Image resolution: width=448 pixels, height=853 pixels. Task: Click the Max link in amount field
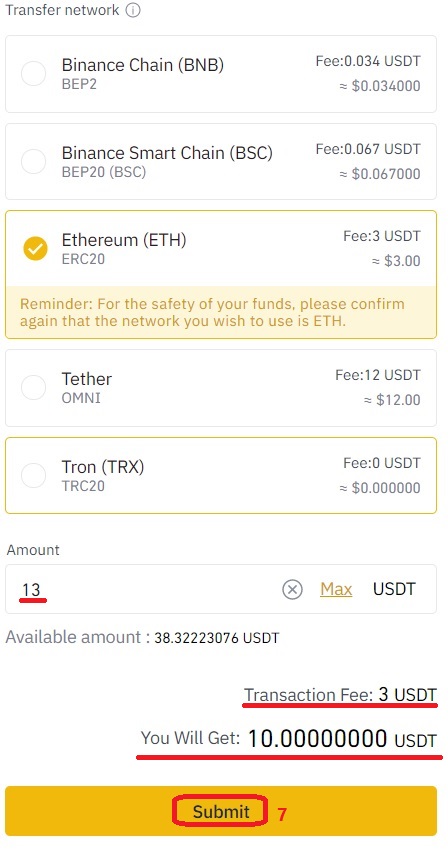pos(336,589)
